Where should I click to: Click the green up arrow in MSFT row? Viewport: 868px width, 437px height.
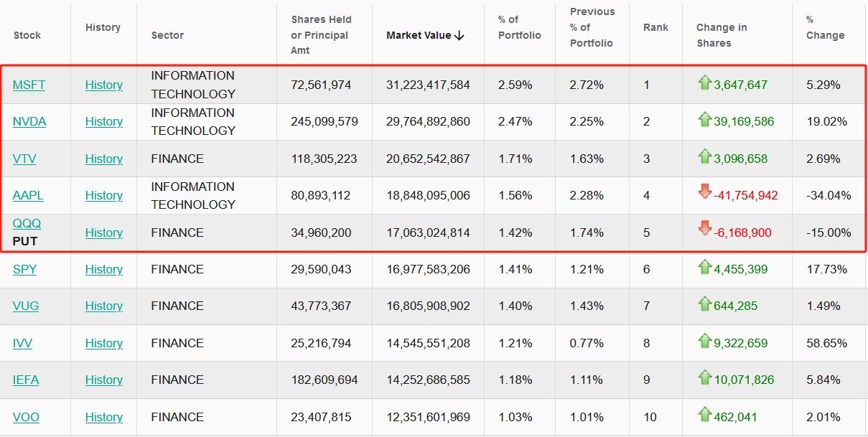pyautogui.click(x=704, y=83)
